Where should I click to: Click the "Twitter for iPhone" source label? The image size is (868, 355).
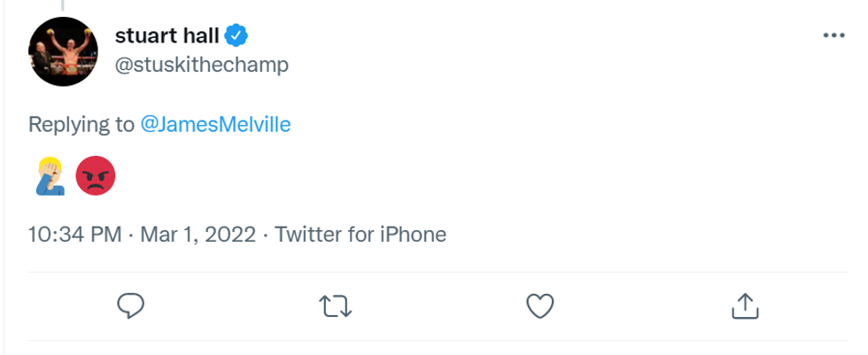(x=360, y=235)
